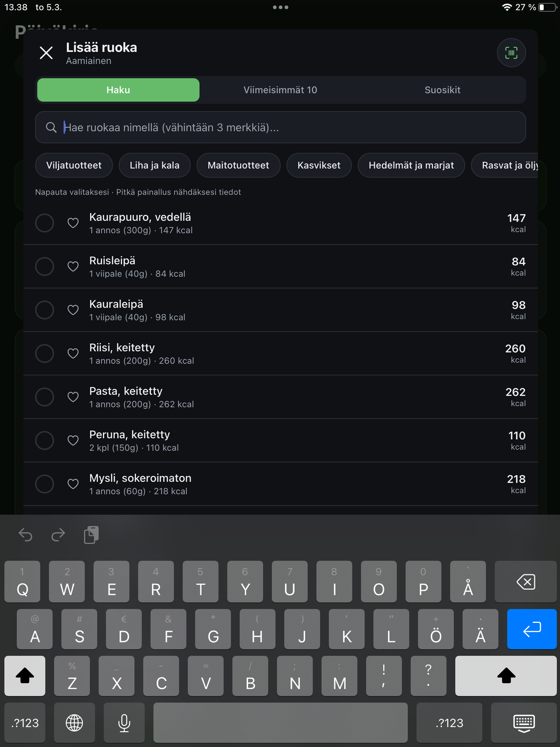Select the Ruisleipä radio circle
This screenshot has height=747, width=560.
pos(44,267)
